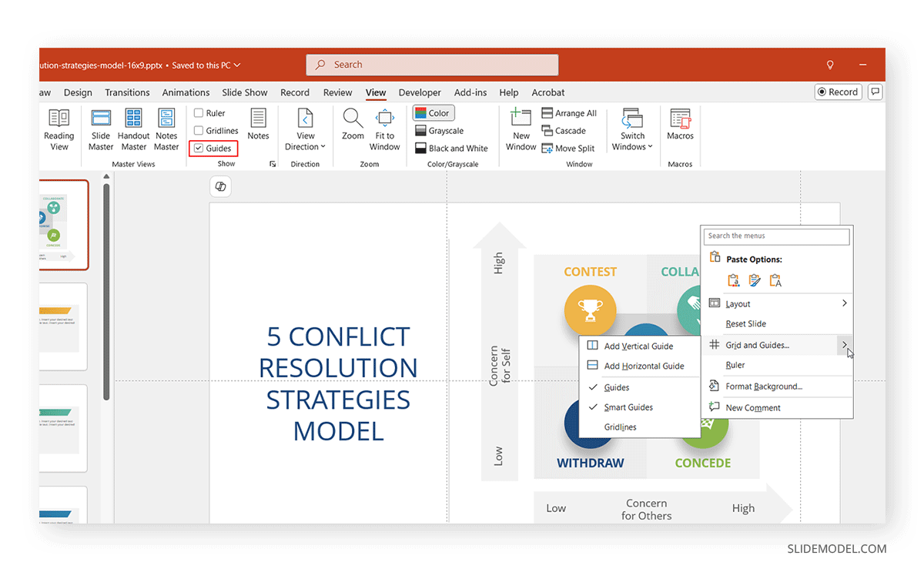Open the Developer tab
The width and height of the screenshot is (924, 572).
tap(420, 92)
